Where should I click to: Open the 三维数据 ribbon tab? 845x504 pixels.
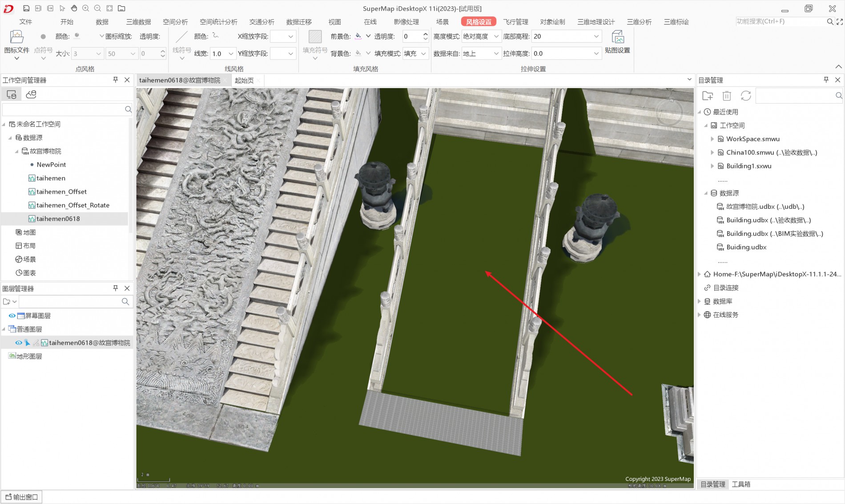click(x=138, y=22)
